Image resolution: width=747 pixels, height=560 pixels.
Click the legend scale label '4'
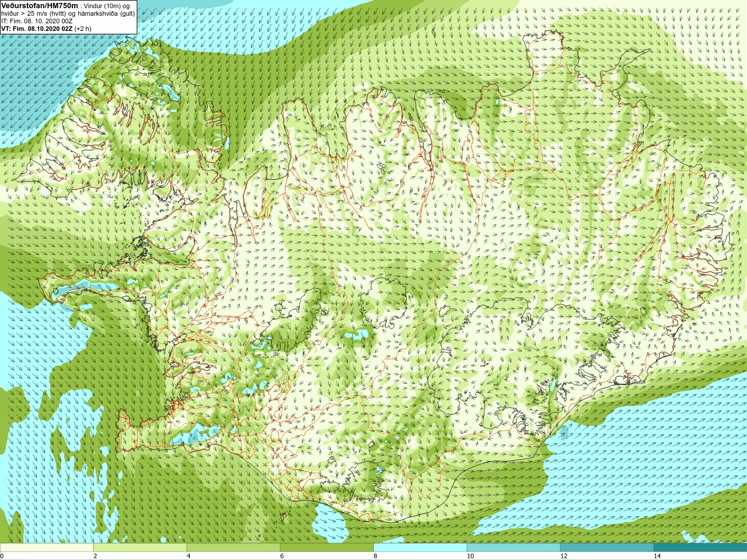pyautogui.click(x=189, y=556)
